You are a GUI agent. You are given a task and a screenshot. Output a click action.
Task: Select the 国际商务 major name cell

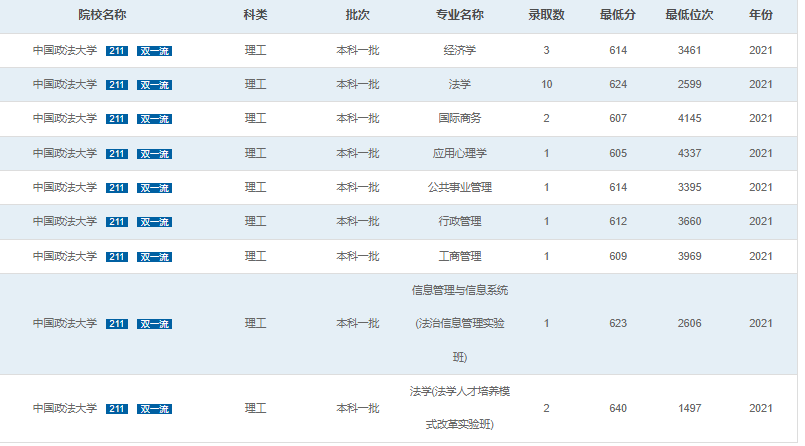(x=459, y=118)
